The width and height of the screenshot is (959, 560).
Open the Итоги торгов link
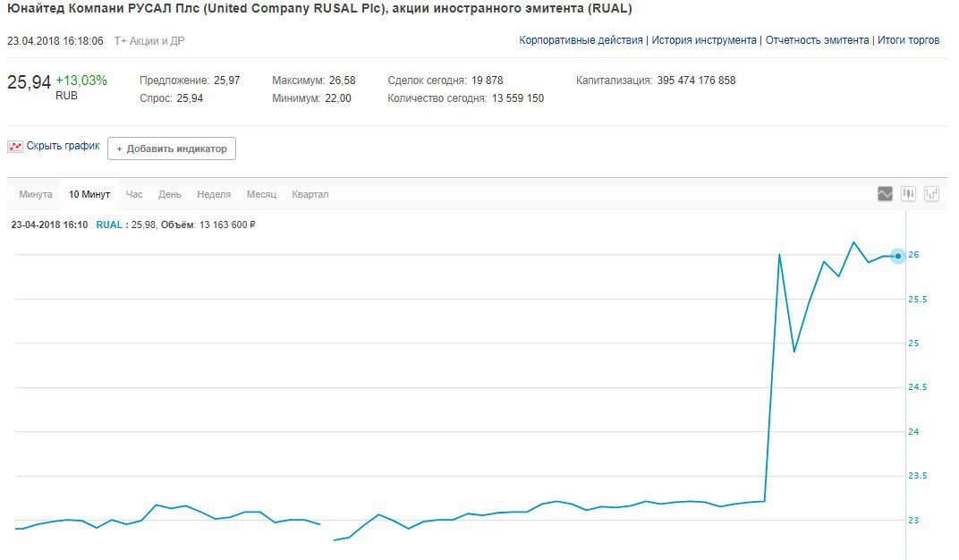(908, 39)
